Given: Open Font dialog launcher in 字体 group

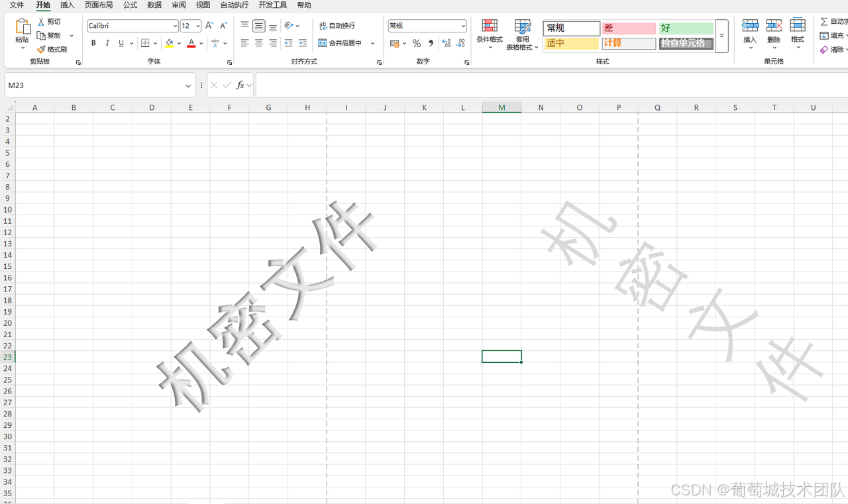Looking at the screenshot, I should point(230,62).
